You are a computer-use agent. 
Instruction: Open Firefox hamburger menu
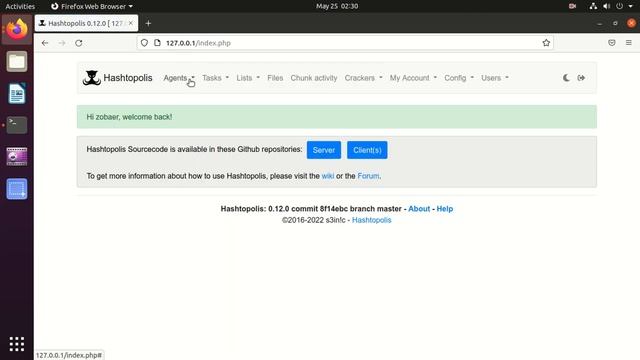pos(629,43)
